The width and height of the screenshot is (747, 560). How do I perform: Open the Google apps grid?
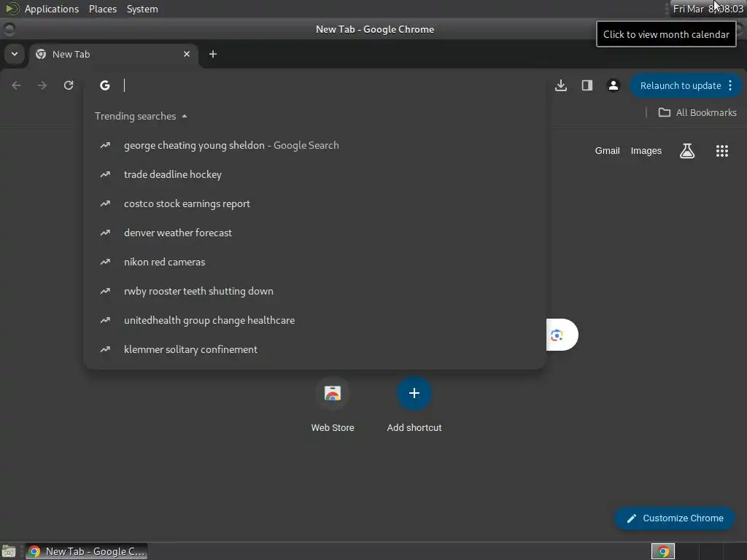point(722,151)
